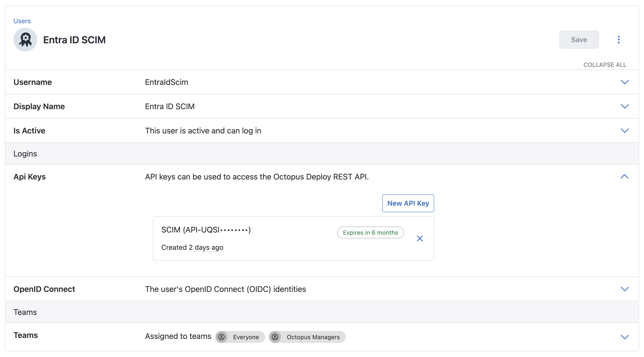This screenshot has height=357, width=644.
Task: Click the API keys description text
Action: click(257, 177)
